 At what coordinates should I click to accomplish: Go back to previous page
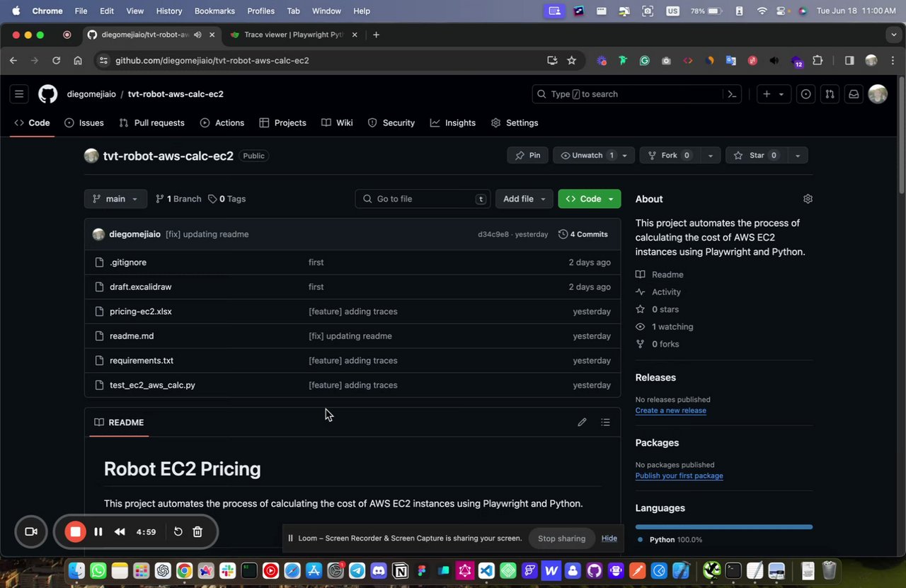[x=13, y=61]
